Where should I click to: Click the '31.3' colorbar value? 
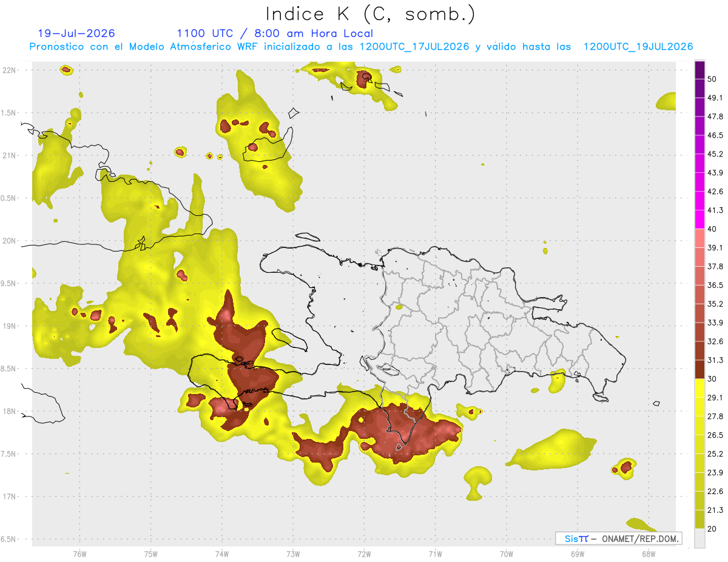click(715, 360)
